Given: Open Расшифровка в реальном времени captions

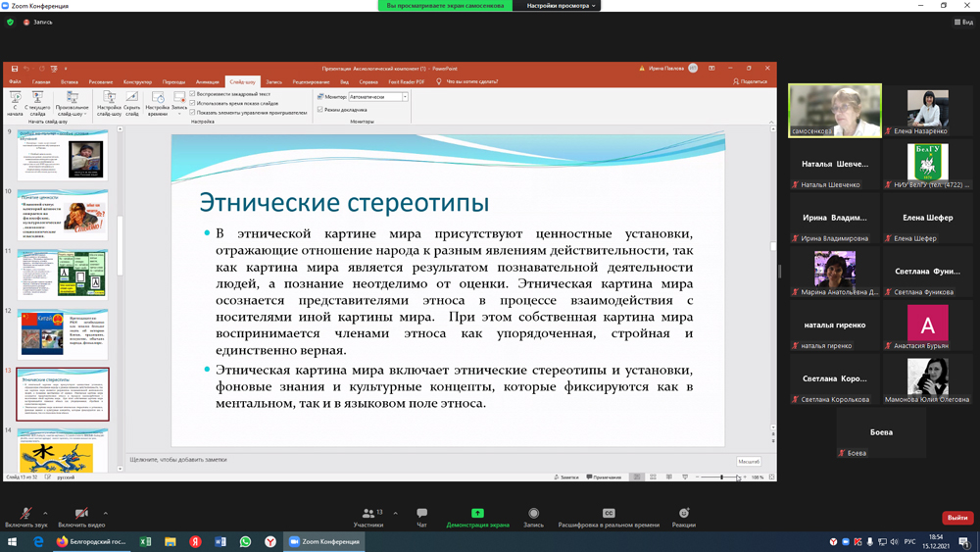Looking at the screenshot, I should click(x=608, y=516).
